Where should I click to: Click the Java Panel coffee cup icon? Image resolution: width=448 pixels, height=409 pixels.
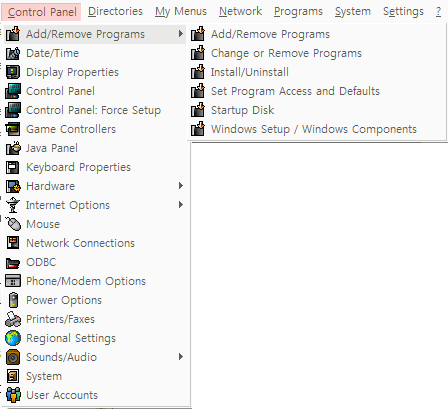point(13,148)
